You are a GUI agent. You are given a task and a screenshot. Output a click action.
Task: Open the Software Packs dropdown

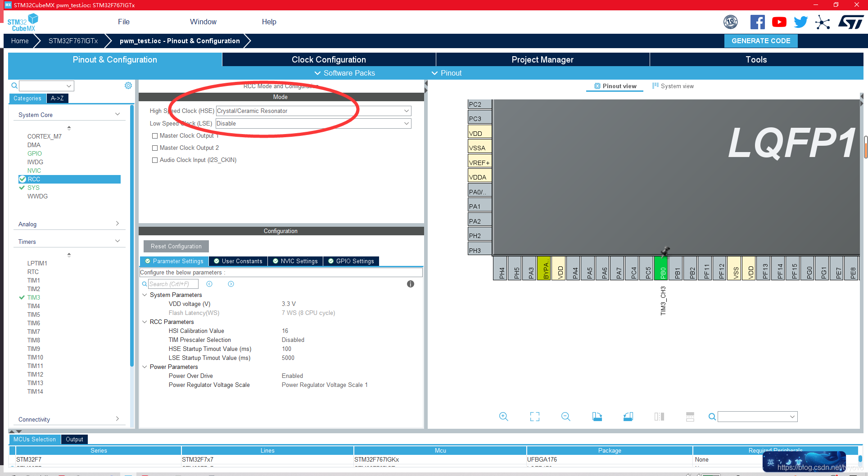click(345, 73)
